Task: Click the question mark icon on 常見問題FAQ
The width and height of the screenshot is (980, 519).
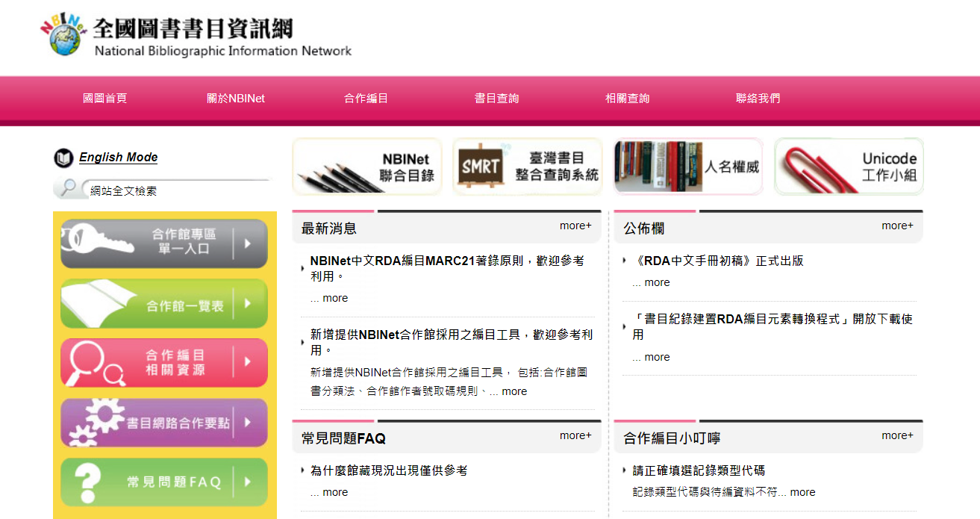Action: [x=88, y=482]
